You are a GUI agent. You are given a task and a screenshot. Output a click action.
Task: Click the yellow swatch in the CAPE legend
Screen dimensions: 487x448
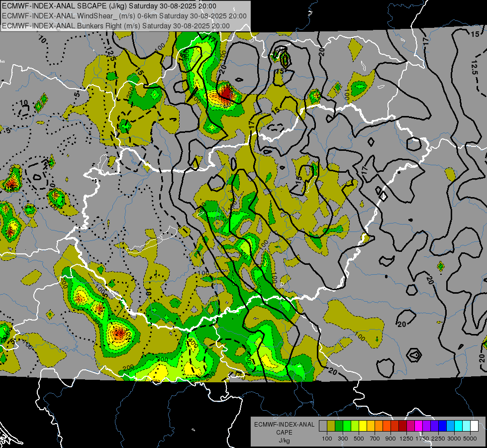tap(363, 426)
